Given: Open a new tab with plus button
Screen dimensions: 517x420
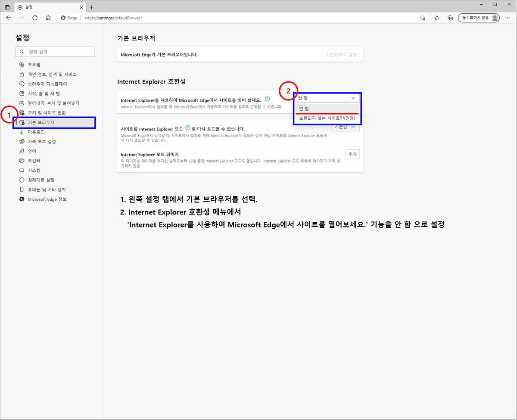Looking at the screenshot, I should [x=91, y=7].
